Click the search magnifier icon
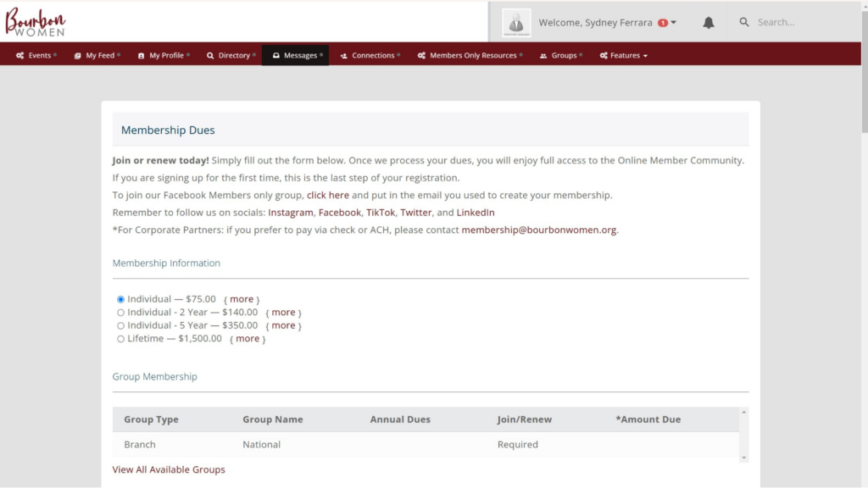This screenshot has width=868, height=488. tap(744, 22)
